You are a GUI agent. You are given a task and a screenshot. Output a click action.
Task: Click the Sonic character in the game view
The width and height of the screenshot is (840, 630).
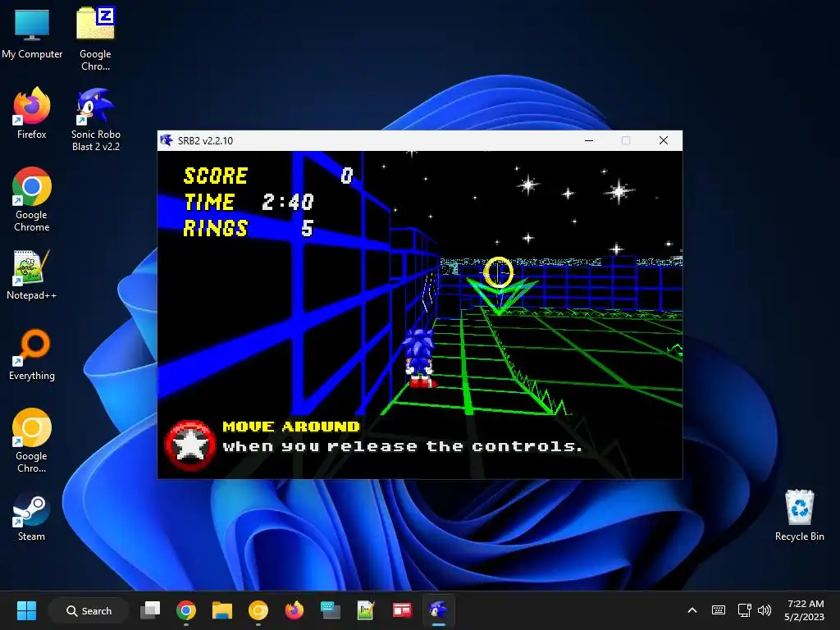tap(421, 358)
